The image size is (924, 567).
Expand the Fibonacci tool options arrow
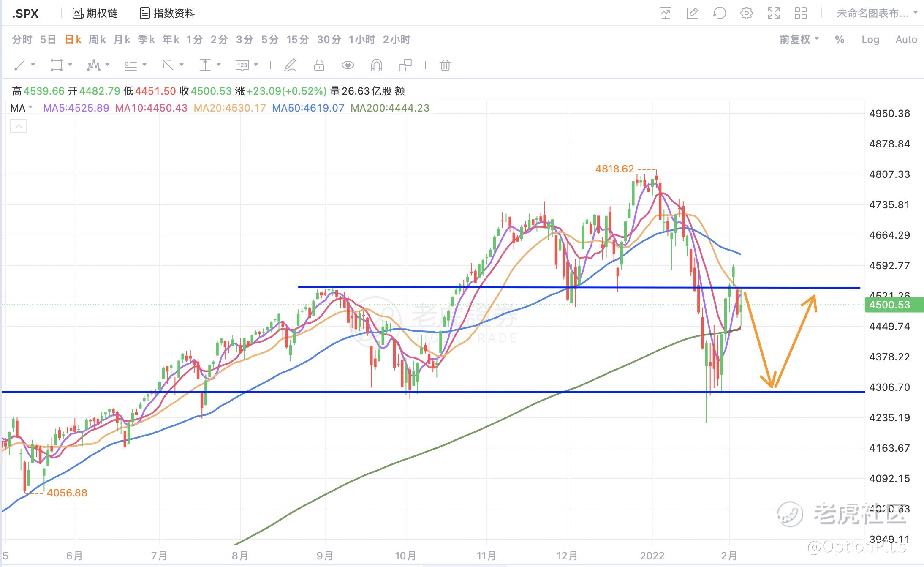click(x=144, y=65)
